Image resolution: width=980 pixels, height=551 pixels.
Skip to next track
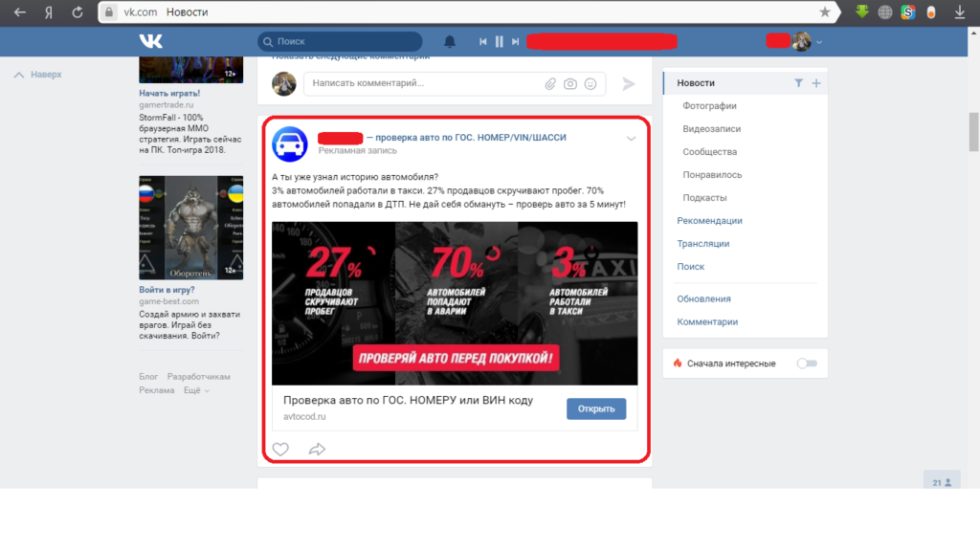516,41
